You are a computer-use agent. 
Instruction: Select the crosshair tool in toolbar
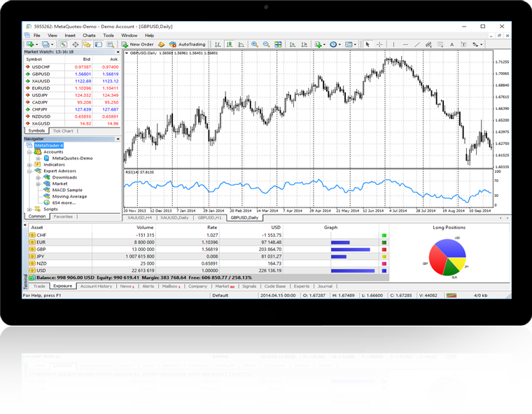[x=379, y=44]
